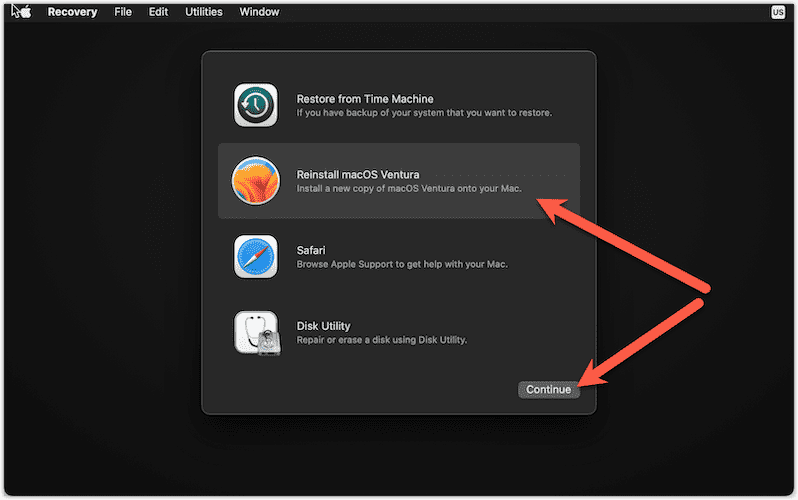The image size is (798, 500).
Task: Click the 'Repair or erase a disk' text
Action: [x=382, y=340]
